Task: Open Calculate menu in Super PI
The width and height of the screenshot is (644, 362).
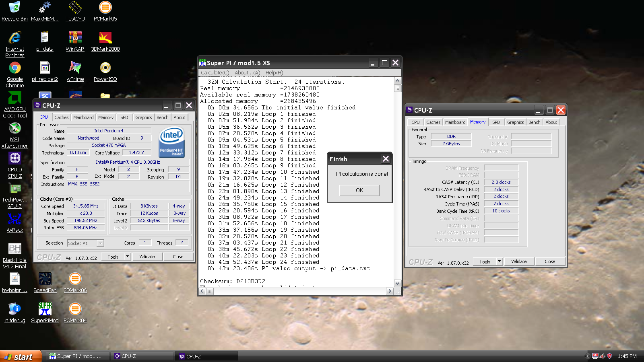Action: click(215, 73)
